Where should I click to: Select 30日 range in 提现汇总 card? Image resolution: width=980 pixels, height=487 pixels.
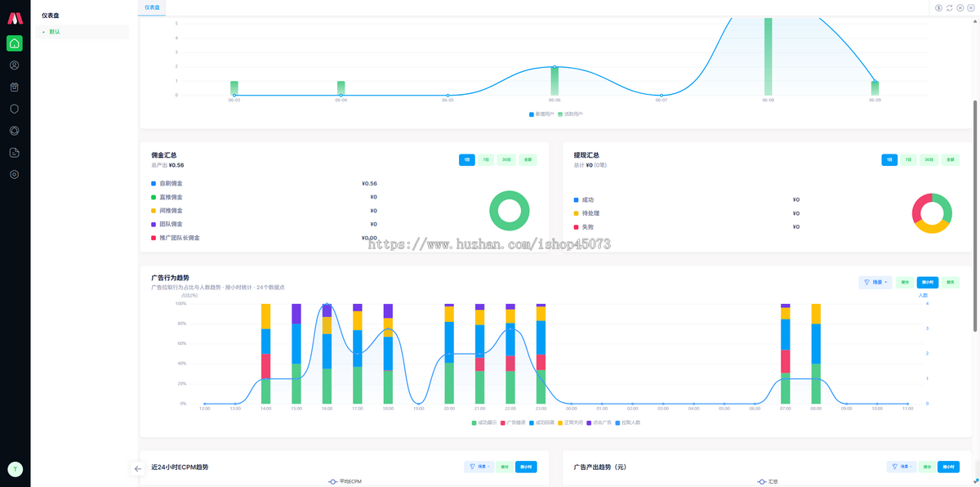[x=928, y=160]
